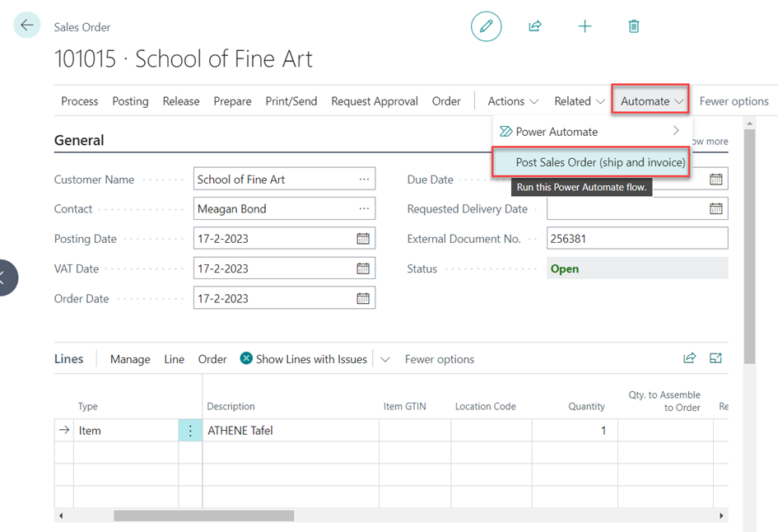Viewport: 778px width, 532px height.
Task: Open the Related dropdown menu
Action: [580, 101]
